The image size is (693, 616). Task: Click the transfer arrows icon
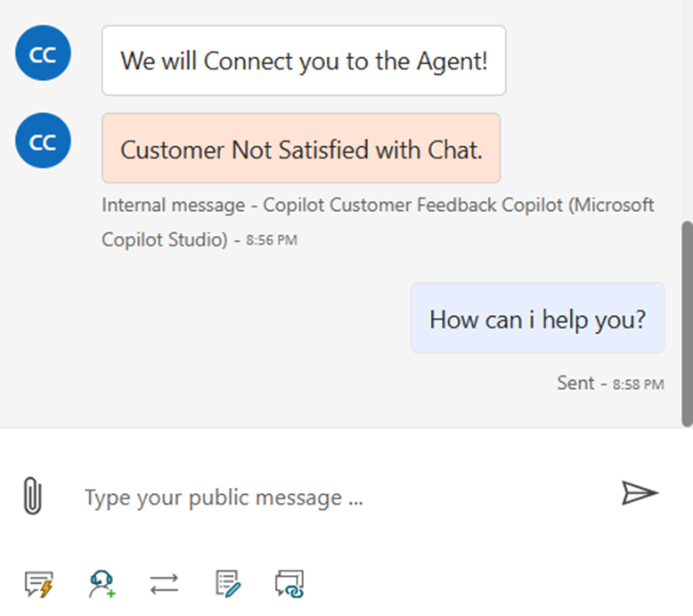coord(164,584)
